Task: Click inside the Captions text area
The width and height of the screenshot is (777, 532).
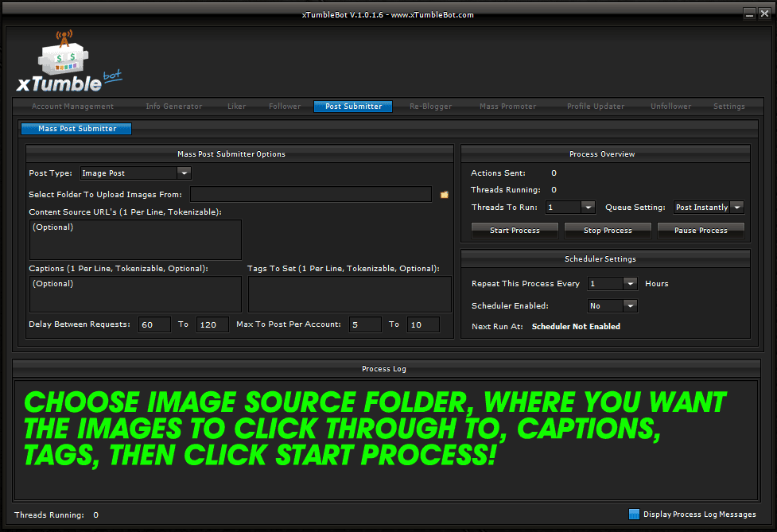Action: [135, 294]
